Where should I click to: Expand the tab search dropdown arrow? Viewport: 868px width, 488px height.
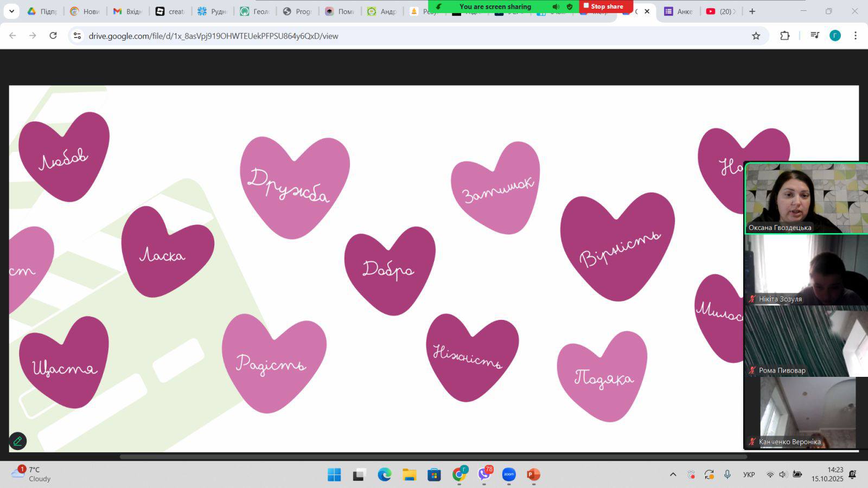11,11
